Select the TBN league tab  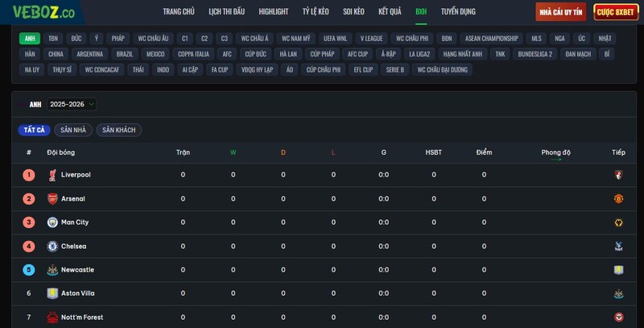tap(53, 38)
